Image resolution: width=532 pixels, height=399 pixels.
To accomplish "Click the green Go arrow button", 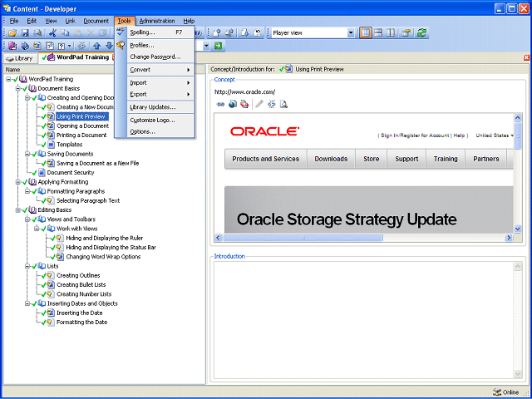I will click(x=218, y=46).
